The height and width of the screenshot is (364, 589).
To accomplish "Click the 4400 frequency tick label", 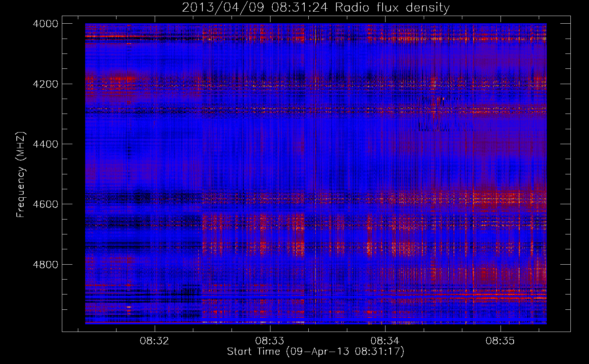I will [46, 144].
